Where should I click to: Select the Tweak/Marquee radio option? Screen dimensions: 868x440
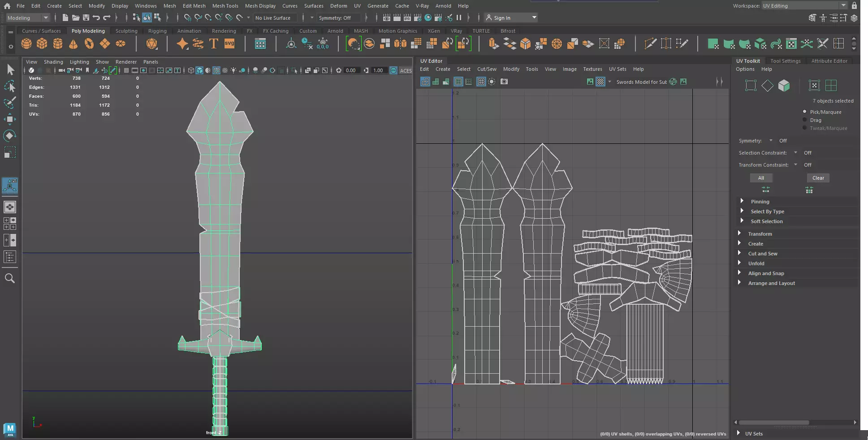tap(805, 128)
